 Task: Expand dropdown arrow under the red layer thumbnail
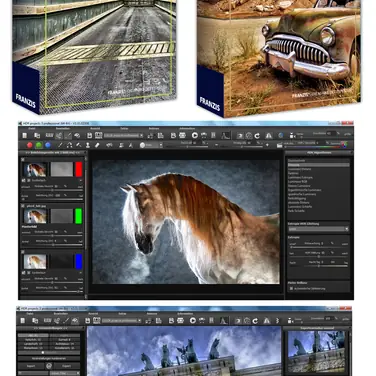tap(81, 180)
